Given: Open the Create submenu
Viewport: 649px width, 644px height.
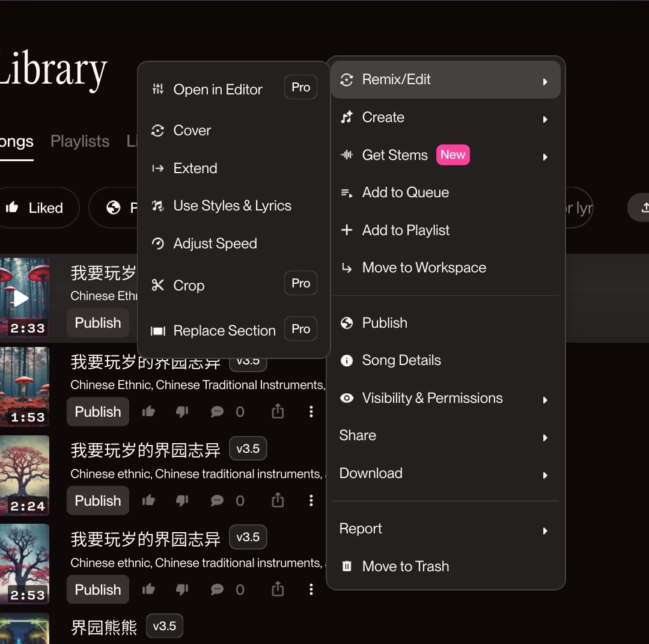Looking at the screenshot, I should click(446, 117).
